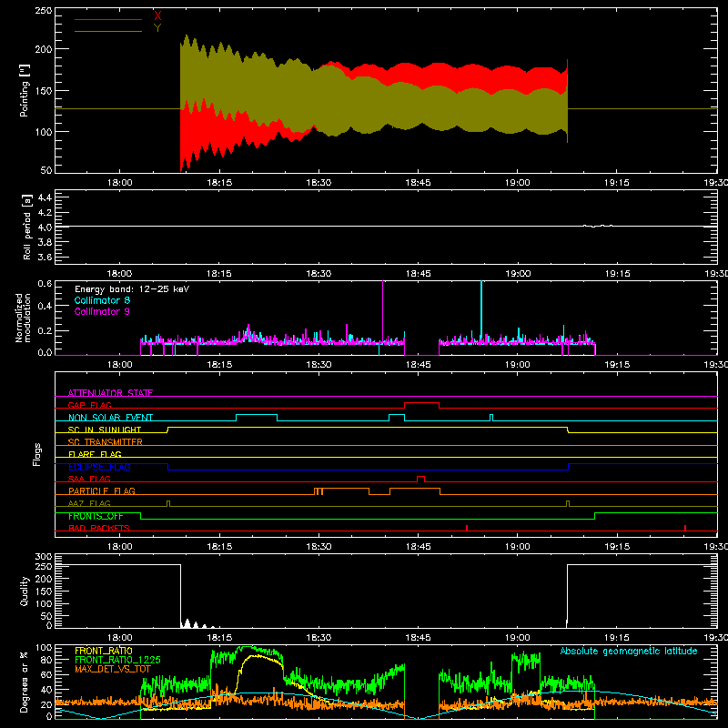Click the SC_IN_SUNLIGHT flag label
The width and height of the screenshot is (728, 728).
point(105,430)
